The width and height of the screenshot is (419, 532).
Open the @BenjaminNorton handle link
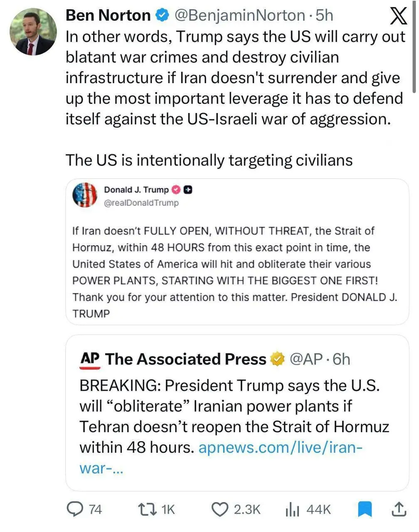click(240, 15)
